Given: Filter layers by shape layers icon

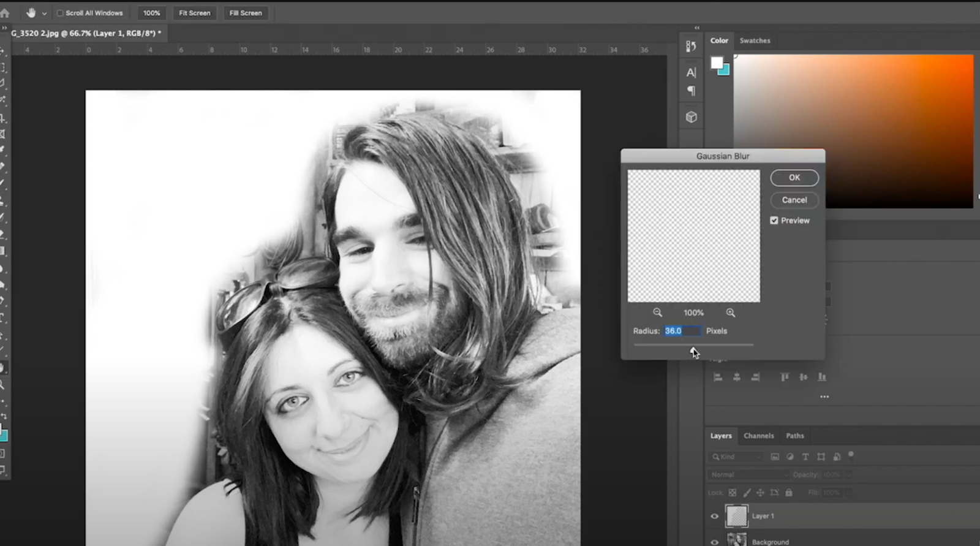Looking at the screenshot, I should click(x=821, y=457).
